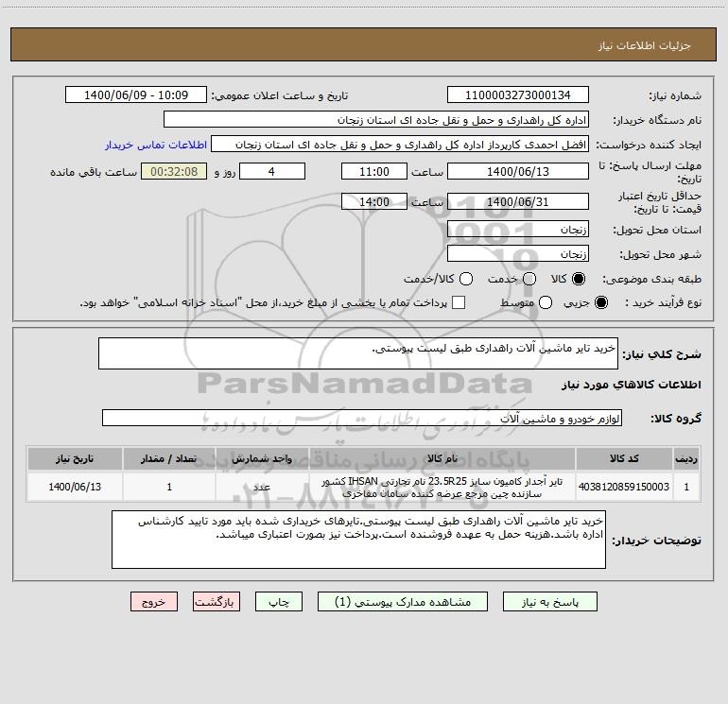
Task: Click the need date cell 1400/06/13
Action: 75,487
